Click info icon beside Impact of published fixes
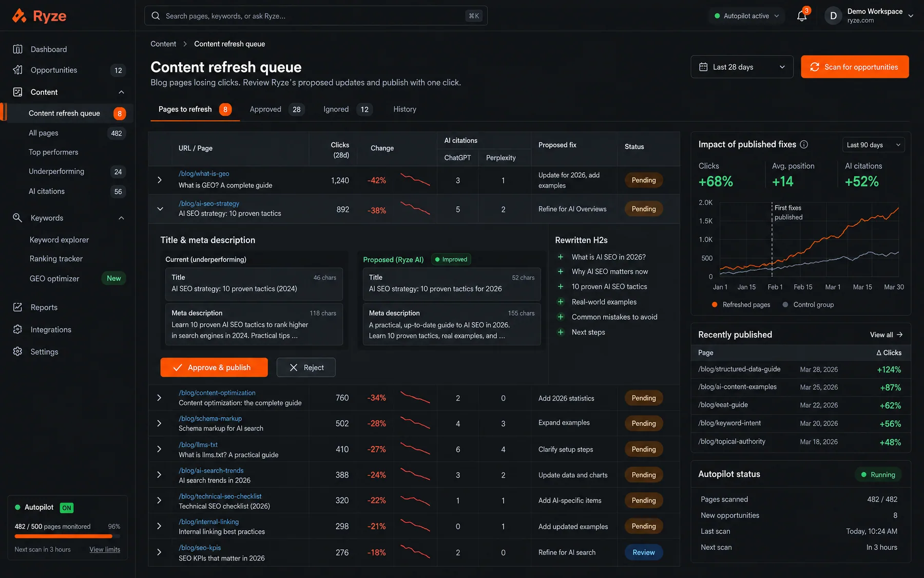 point(804,144)
